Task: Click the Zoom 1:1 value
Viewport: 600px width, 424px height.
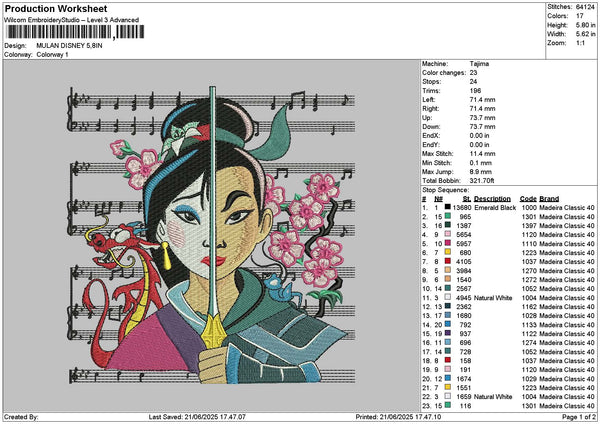Action: click(x=580, y=45)
